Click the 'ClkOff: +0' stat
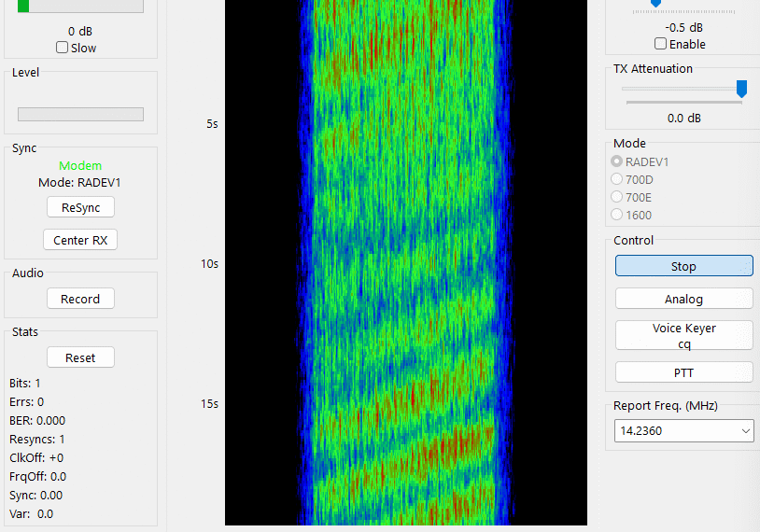760x532 pixels. pos(36,458)
